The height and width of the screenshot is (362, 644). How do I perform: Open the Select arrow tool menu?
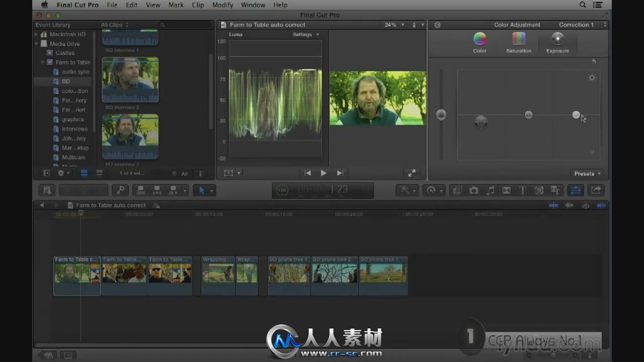pos(205,191)
